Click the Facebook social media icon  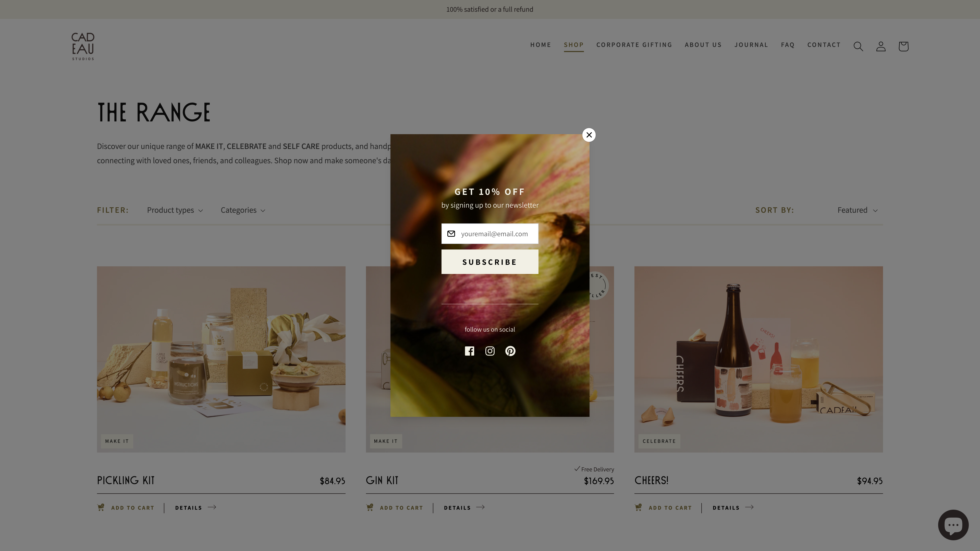click(x=469, y=350)
